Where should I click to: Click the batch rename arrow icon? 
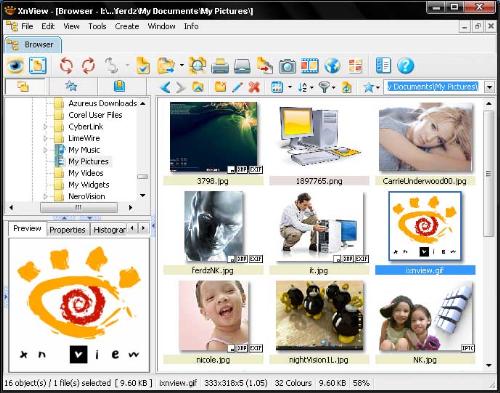(265, 66)
